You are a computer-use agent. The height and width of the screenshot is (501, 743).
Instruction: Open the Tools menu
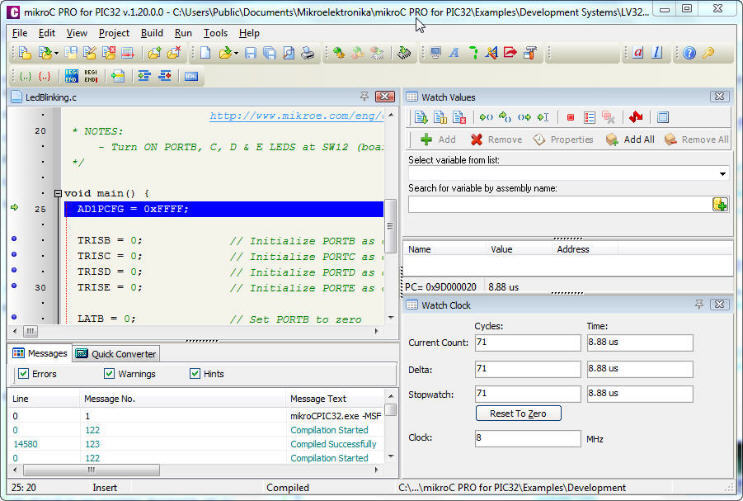point(216,33)
